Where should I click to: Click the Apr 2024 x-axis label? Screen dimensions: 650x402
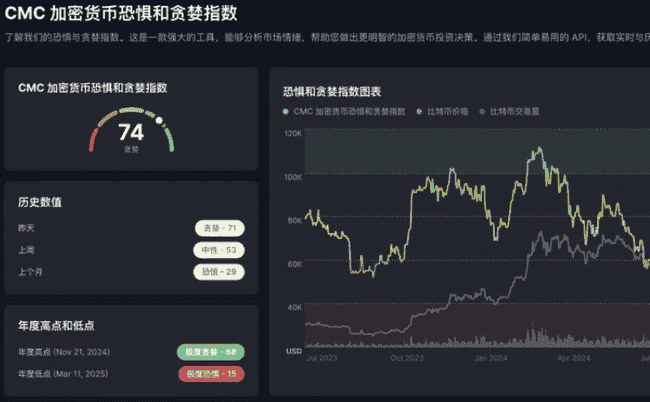574,358
